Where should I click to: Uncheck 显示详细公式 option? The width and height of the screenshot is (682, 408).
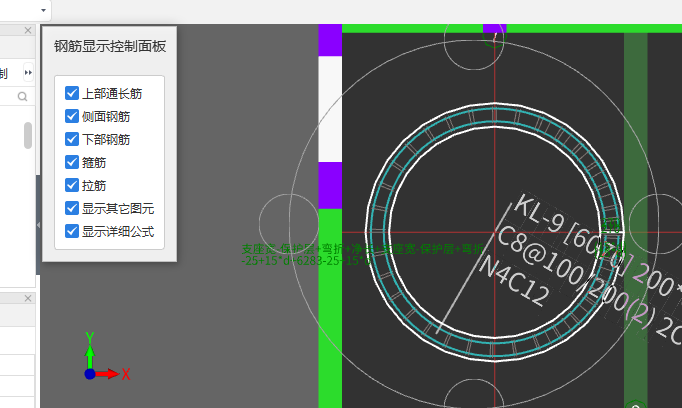click(x=72, y=231)
